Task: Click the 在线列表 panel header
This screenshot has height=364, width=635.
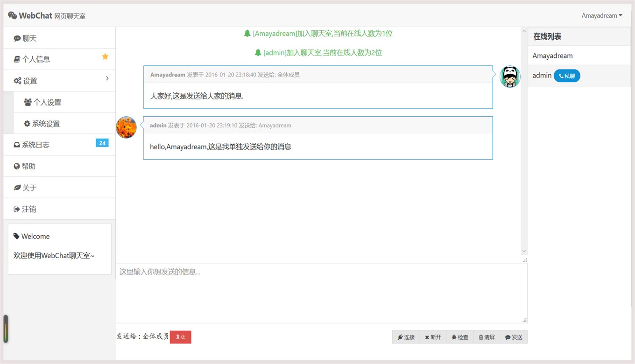Action: (579, 36)
